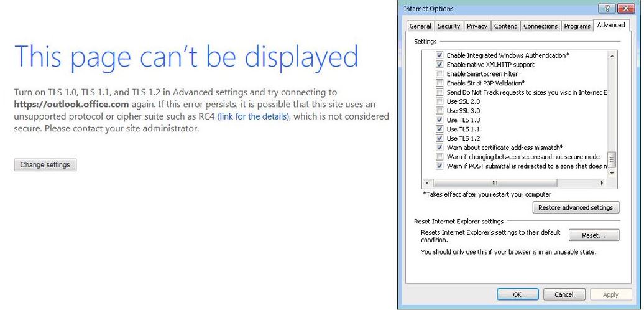Click the horizontal scrollbar left arrow
The width and height of the screenshot is (644, 310).
click(427, 183)
